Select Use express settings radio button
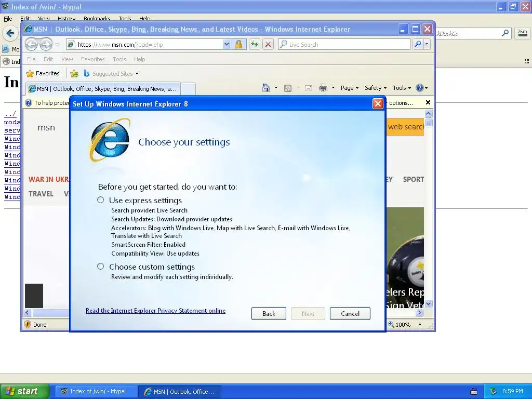The height and width of the screenshot is (399, 532). click(100, 200)
